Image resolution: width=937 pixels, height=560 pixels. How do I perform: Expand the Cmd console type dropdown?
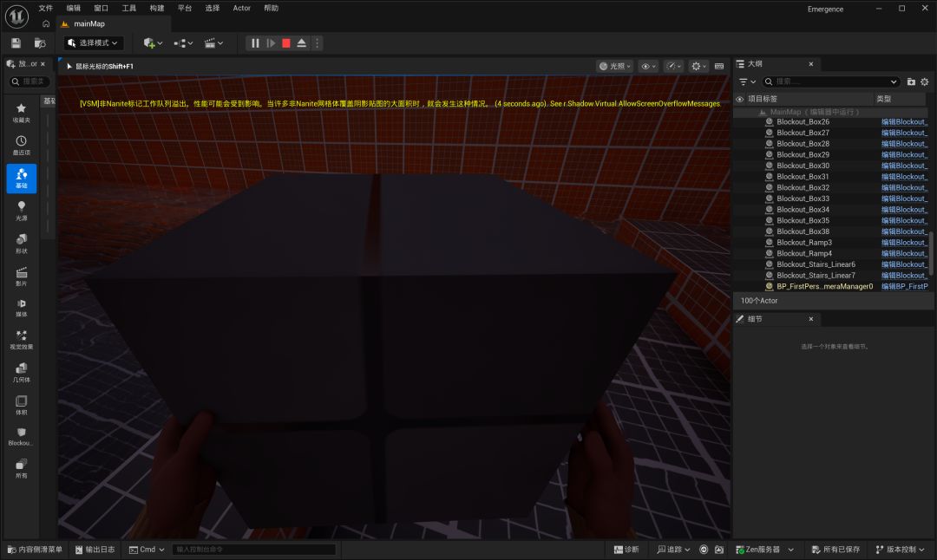pos(147,550)
